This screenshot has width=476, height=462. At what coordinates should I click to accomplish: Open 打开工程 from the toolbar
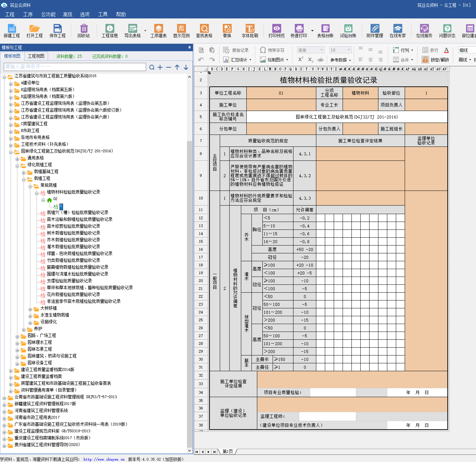tap(34, 31)
